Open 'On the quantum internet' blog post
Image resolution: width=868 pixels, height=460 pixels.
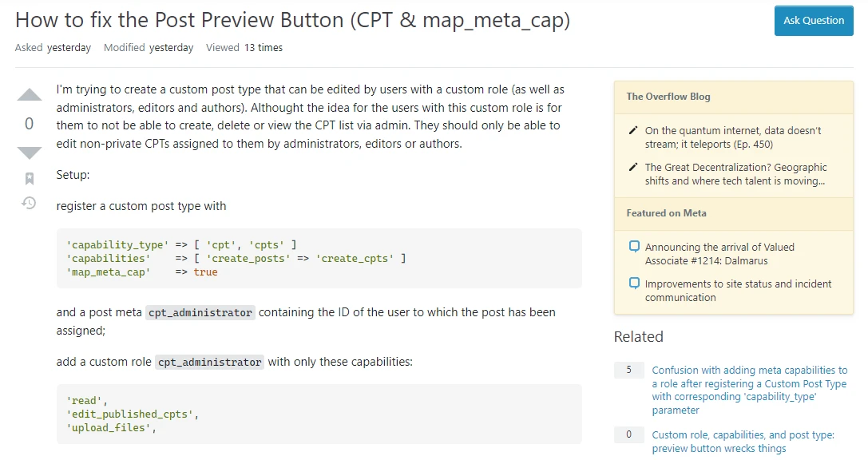pyautogui.click(x=733, y=137)
